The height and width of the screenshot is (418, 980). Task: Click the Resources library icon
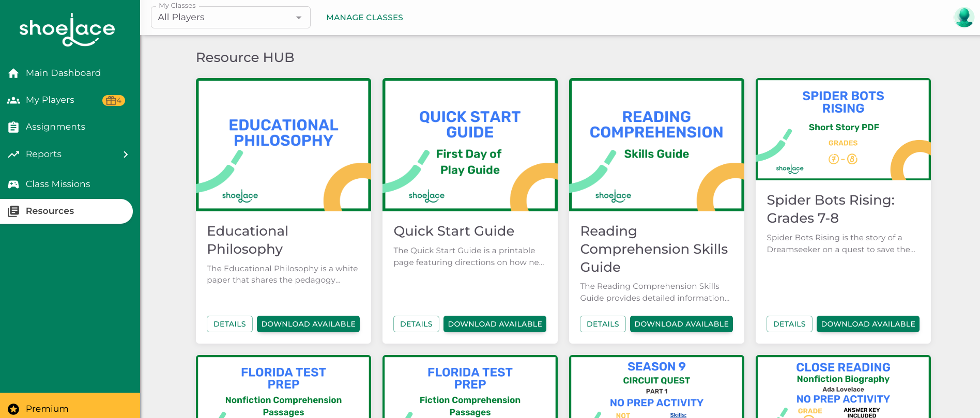[x=13, y=211]
